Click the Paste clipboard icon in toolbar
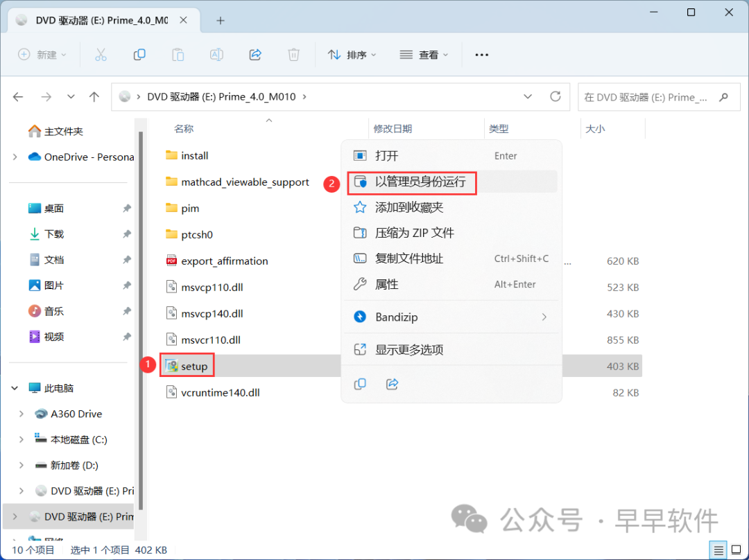749x560 pixels. click(x=178, y=55)
